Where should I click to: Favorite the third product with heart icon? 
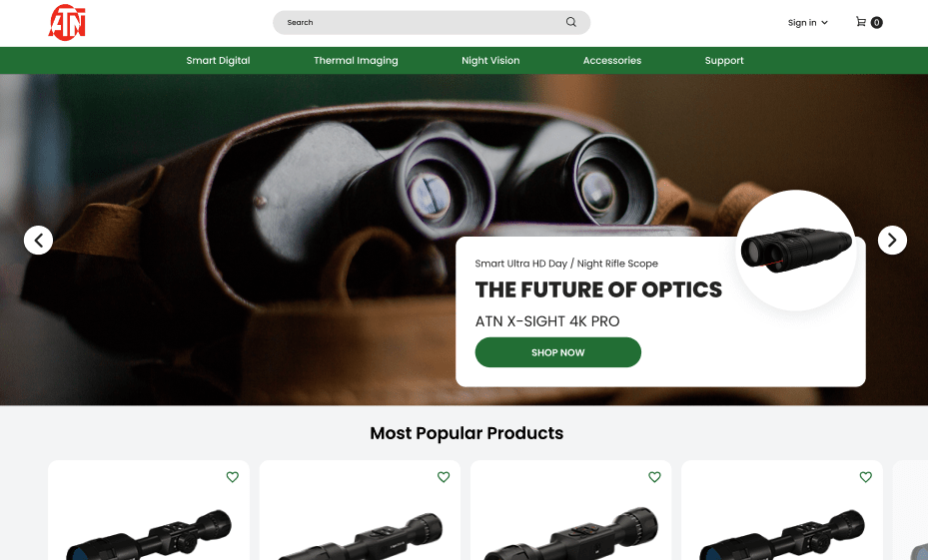pyautogui.click(x=654, y=476)
